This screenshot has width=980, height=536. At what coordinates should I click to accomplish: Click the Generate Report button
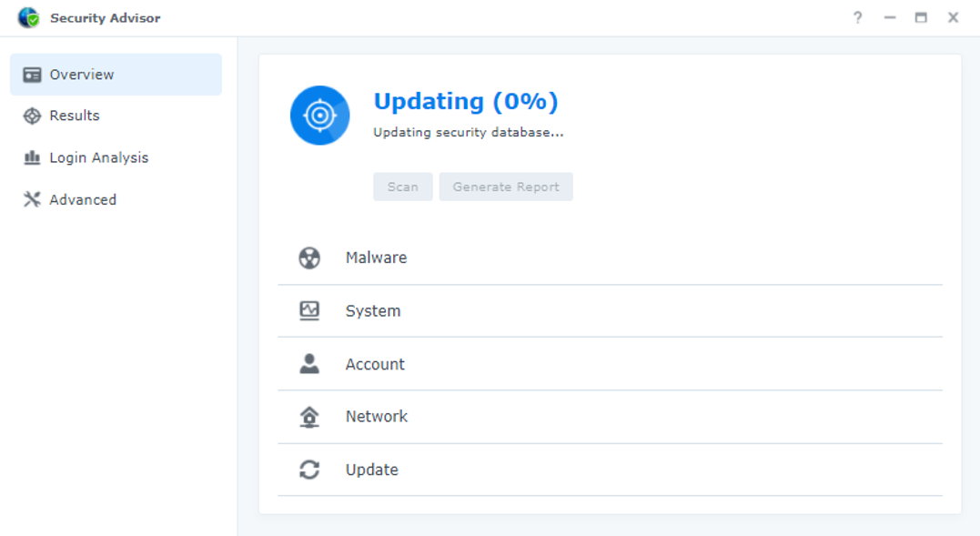tap(506, 187)
